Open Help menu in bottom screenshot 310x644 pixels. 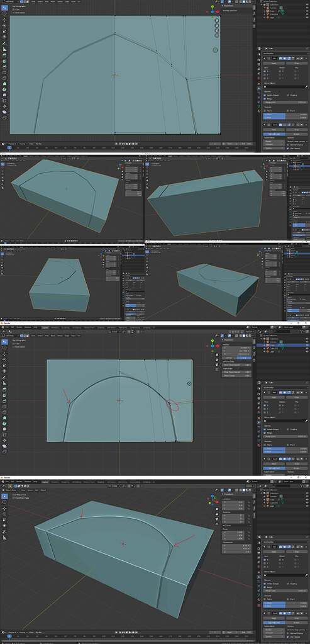click(x=35, y=482)
